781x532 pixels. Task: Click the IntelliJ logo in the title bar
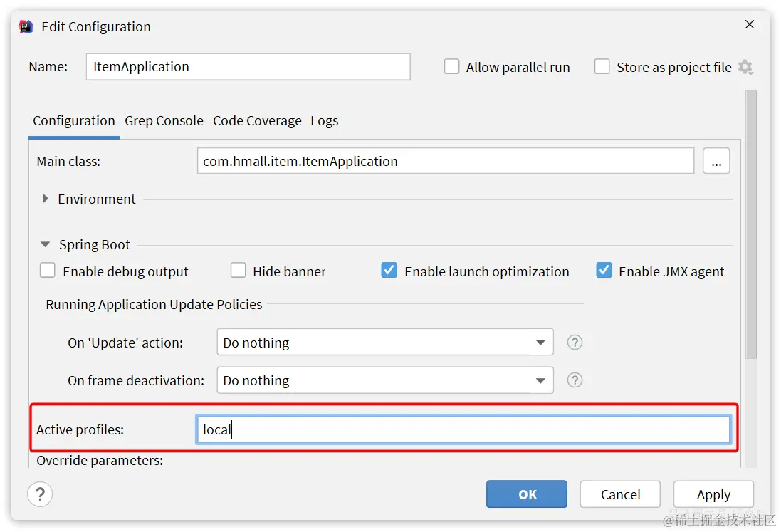coord(26,26)
